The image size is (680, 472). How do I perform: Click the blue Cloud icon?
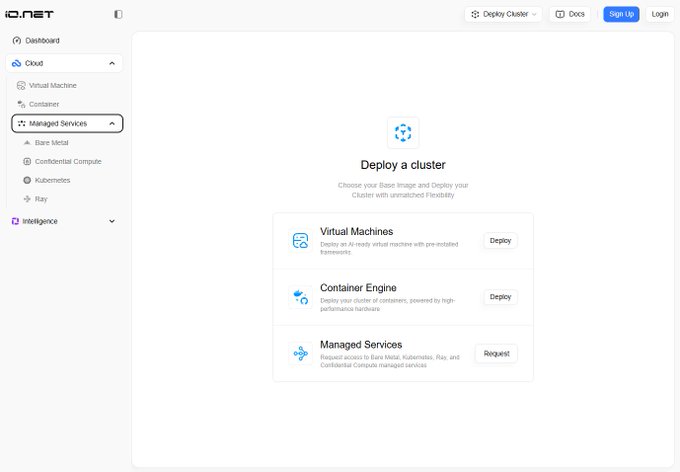[x=16, y=63]
